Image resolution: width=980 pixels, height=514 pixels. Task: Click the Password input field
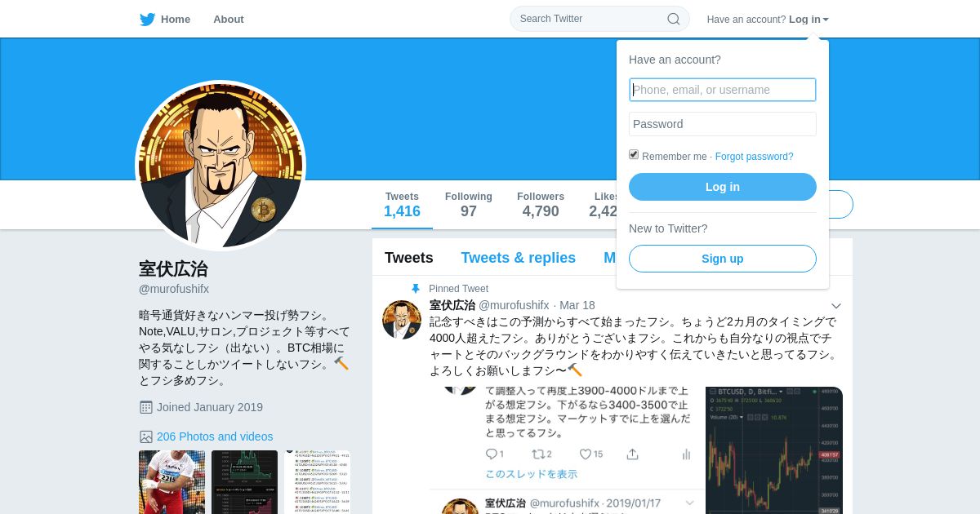click(723, 124)
